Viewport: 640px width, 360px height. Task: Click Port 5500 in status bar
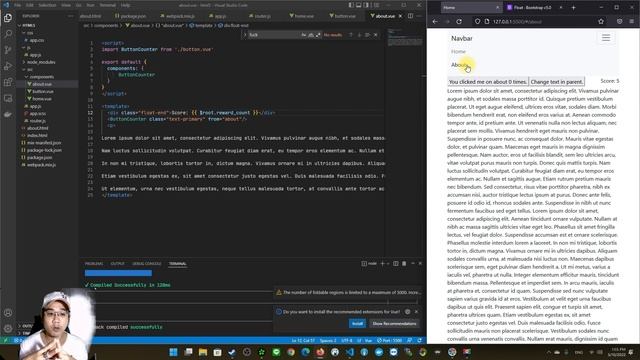(x=389, y=340)
